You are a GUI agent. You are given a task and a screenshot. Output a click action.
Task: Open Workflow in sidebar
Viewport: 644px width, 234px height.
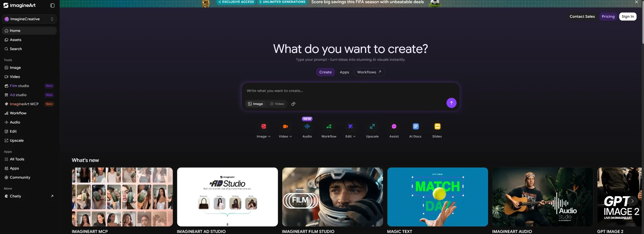[x=29, y=113]
